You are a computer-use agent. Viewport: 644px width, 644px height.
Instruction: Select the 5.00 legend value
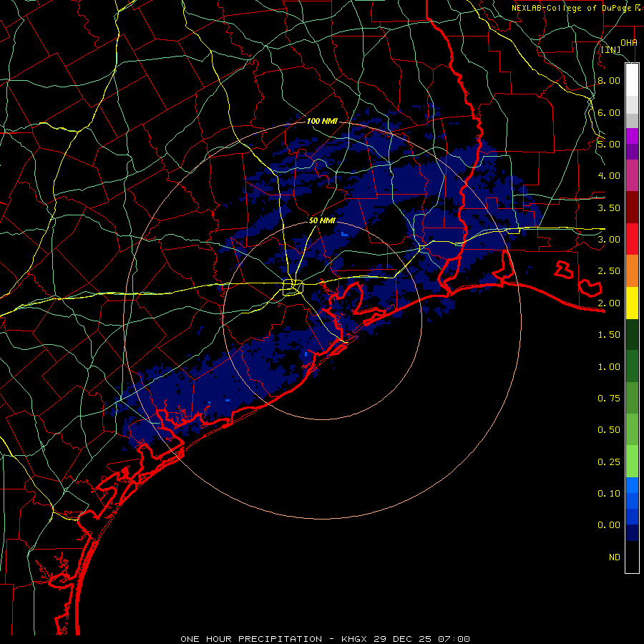click(x=609, y=144)
